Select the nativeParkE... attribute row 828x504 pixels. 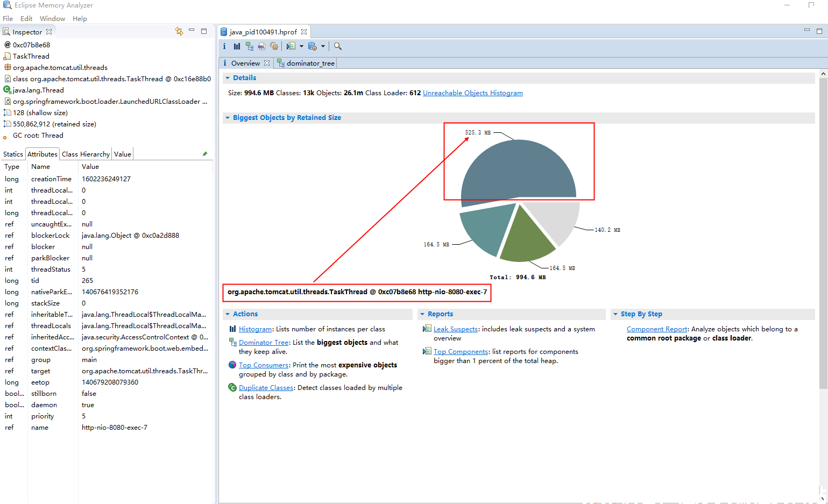pyautogui.click(x=107, y=292)
